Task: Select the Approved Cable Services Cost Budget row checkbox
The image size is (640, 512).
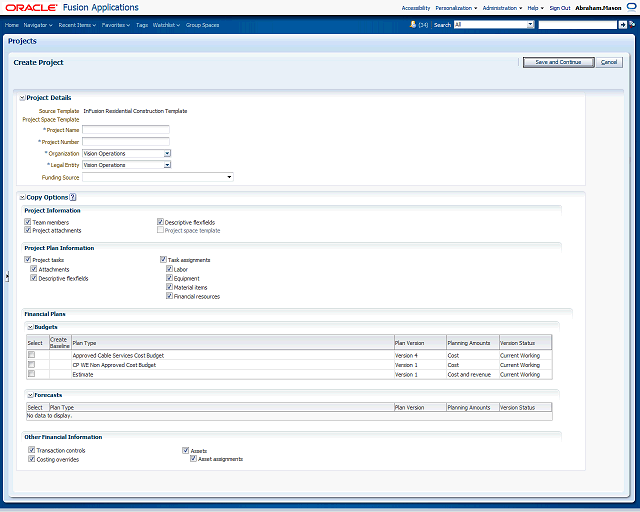Action: pos(31,355)
